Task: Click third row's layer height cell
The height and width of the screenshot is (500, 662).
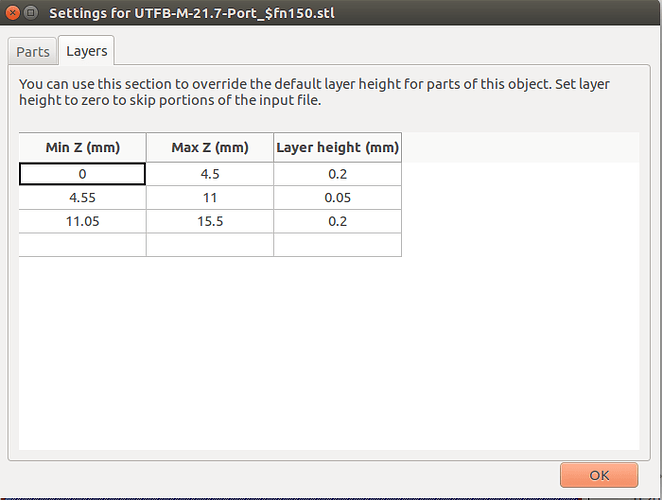Action: [337, 221]
